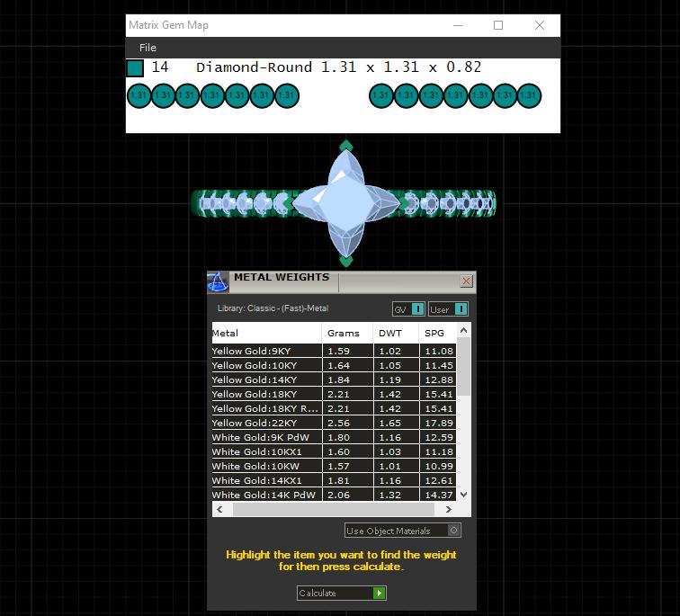Click the teal diamond color swatch

point(135,68)
